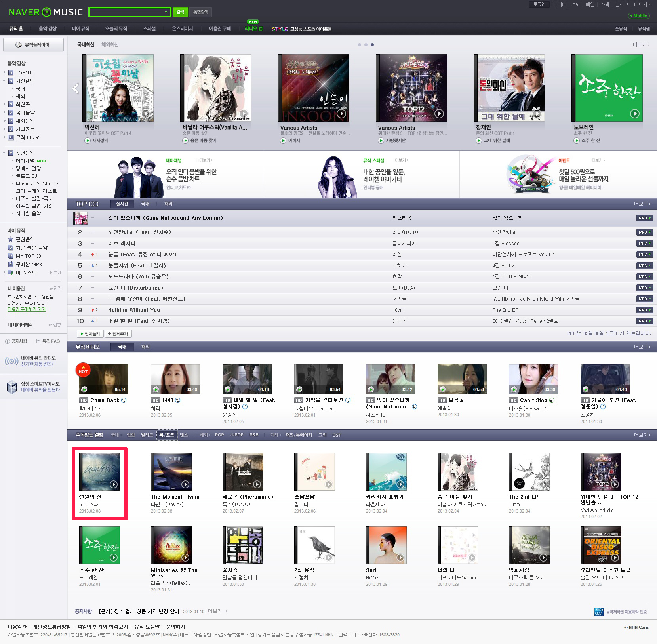The height and width of the screenshot is (644, 657).
Task: Click the 통합검색 button
Action: point(200,12)
